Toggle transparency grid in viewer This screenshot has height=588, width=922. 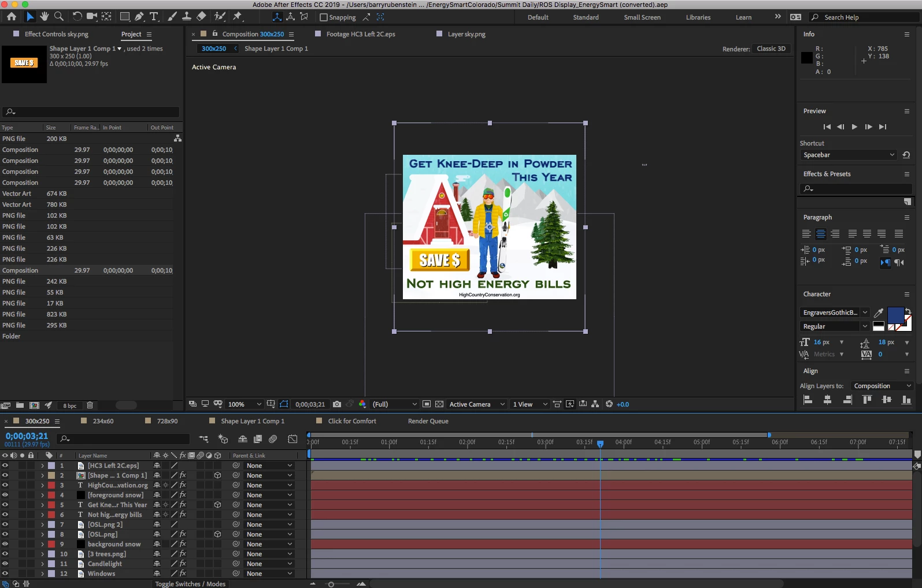439,404
